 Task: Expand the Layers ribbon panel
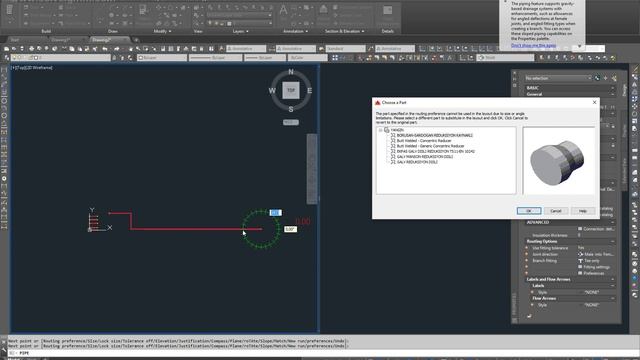tap(240, 31)
